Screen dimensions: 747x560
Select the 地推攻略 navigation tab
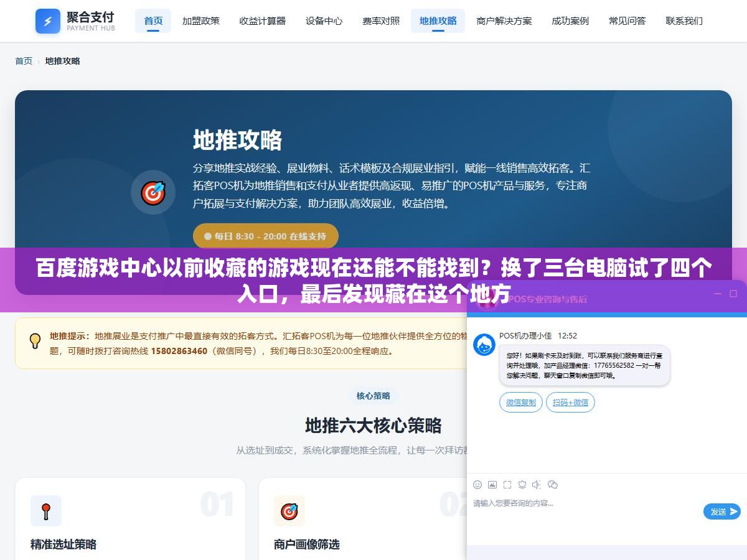tap(438, 21)
